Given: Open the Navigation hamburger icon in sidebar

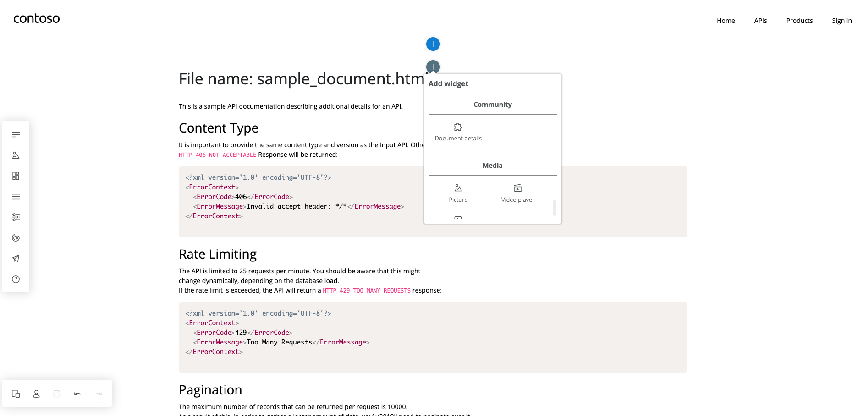Looking at the screenshot, I should tap(16, 197).
